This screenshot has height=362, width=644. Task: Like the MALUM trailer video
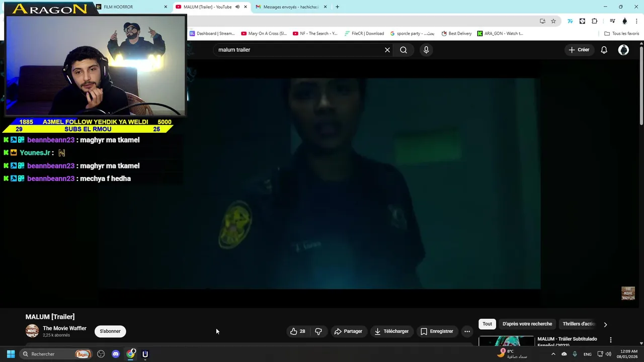[x=298, y=331]
